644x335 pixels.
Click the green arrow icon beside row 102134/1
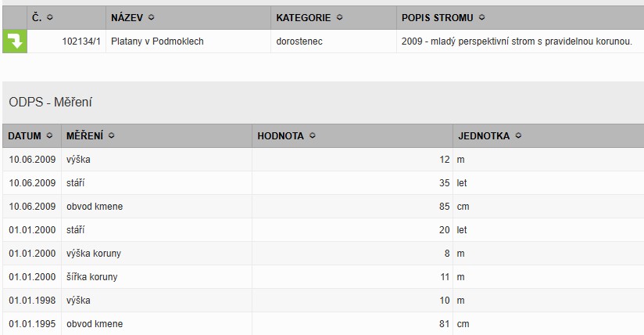[15, 41]
